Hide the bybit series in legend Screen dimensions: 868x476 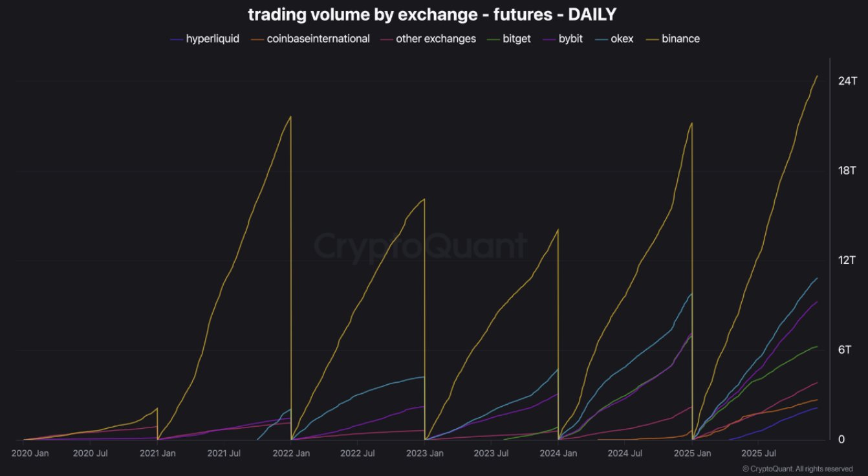(x=569, y=39)
